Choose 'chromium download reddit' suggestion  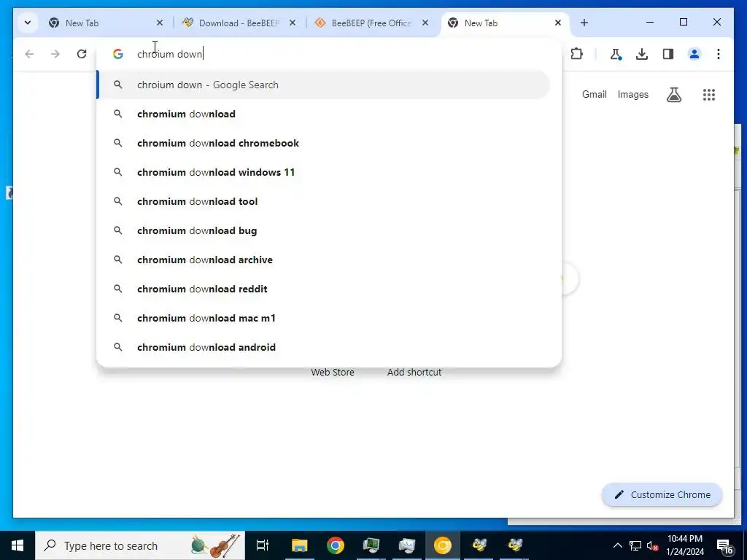click(x=324, y=289)
